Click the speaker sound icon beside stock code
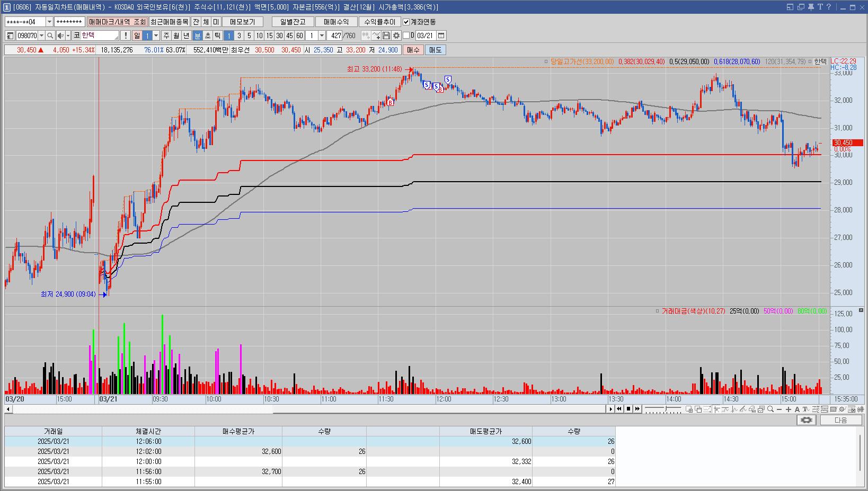 (60, 35)
